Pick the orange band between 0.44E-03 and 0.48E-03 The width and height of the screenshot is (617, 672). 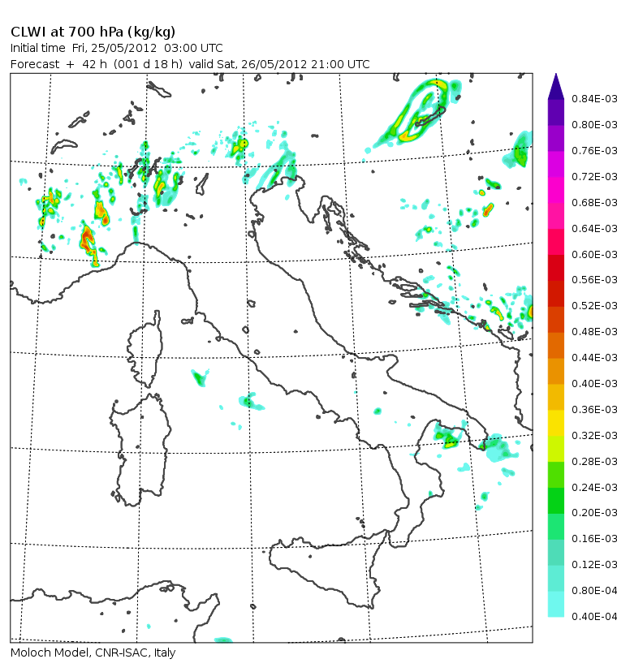pos(555,346)
